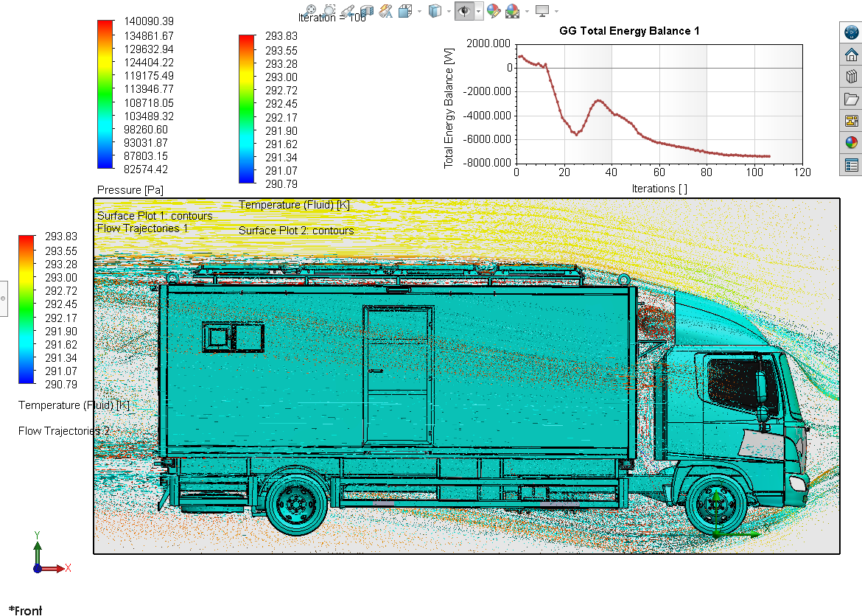Open SOLIDWORKS Resources home tab
862x616 pixels.
[852, 55]
